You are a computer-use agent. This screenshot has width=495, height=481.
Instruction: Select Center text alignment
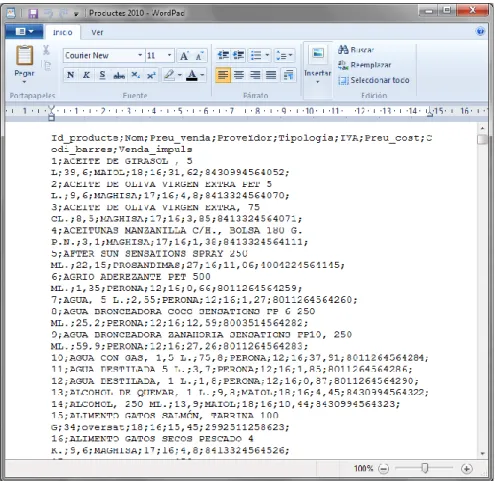click(239, 75)
